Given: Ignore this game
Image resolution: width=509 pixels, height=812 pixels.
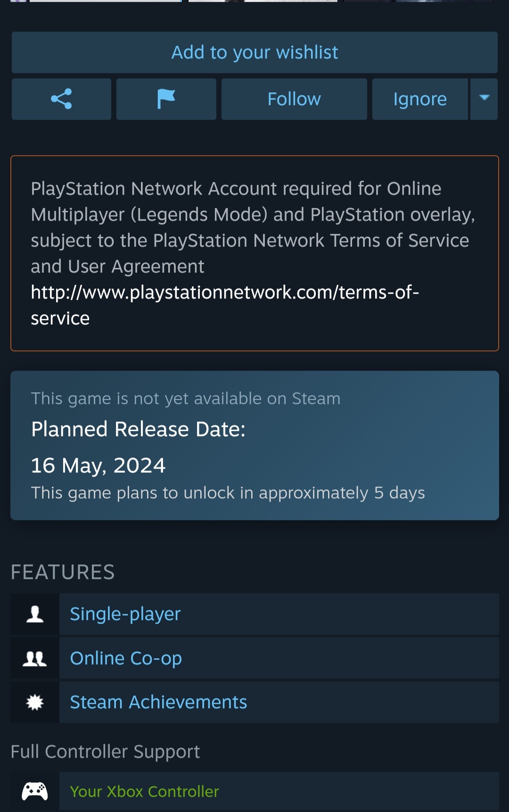Looking at the screenshot, I should (420, 99).
